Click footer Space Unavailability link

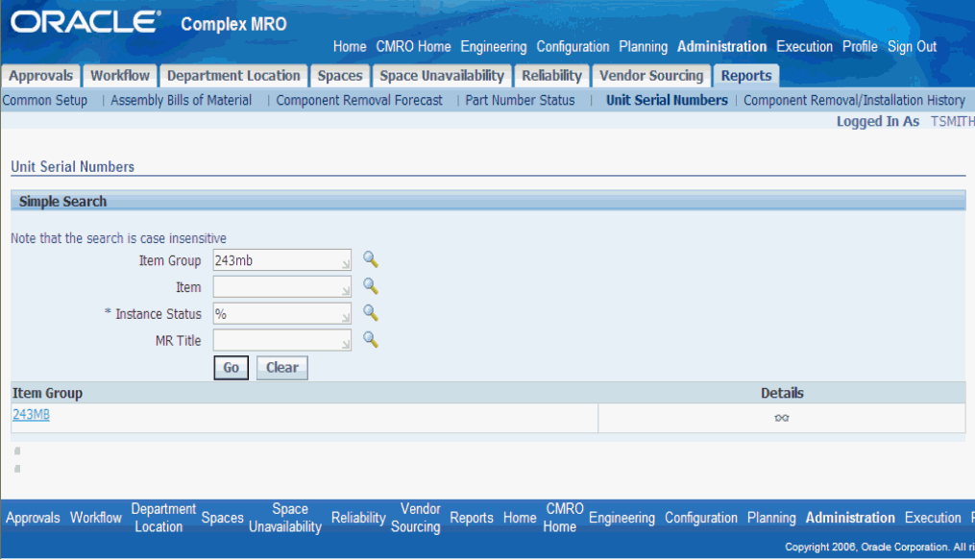[285, 517]
